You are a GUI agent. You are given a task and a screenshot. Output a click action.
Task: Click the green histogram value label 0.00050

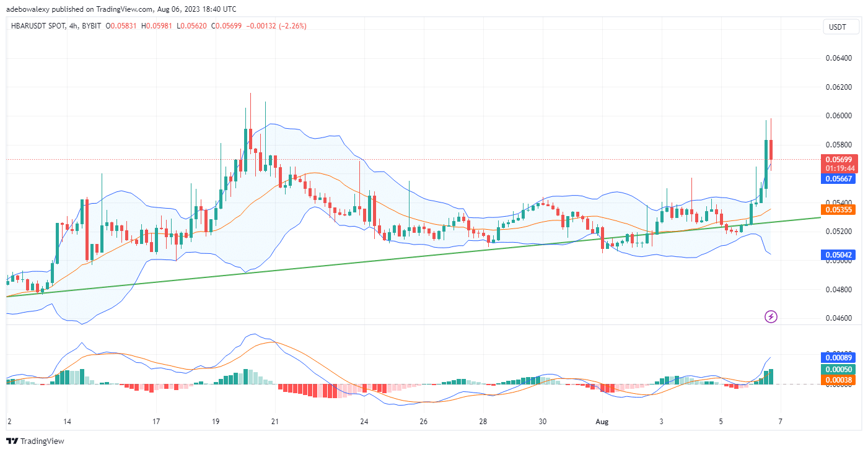click(840, 370)
